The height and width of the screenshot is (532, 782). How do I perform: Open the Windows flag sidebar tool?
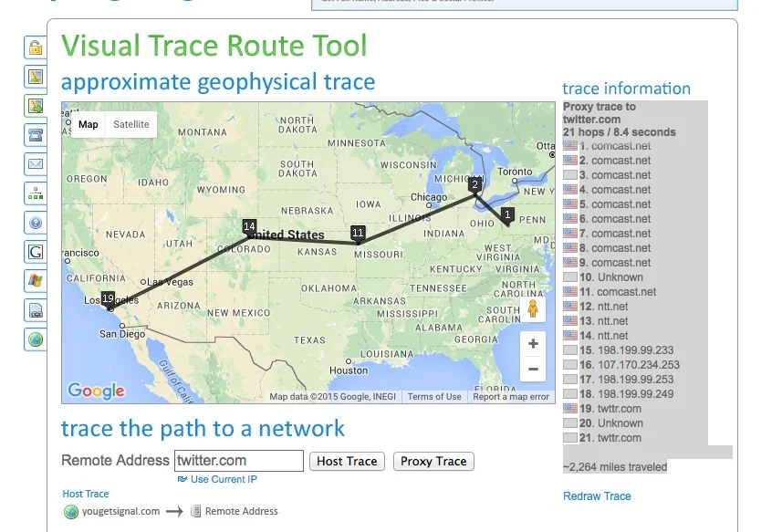point(36,281)
